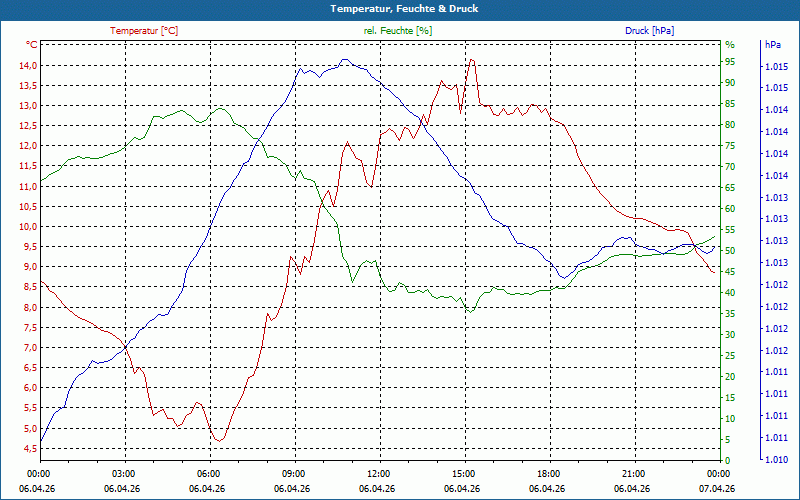
Task: Click the '18:00' time axis label
Action: pyautogui.click(x=547, y=473)
